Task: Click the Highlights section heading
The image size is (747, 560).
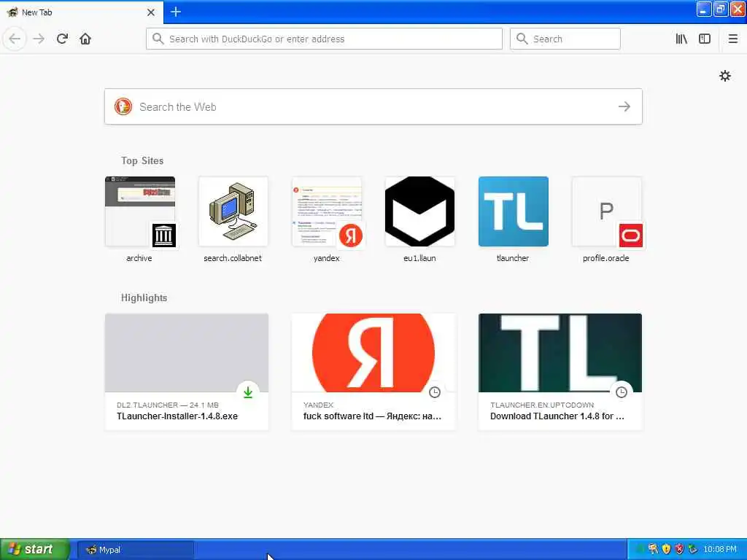Action: [144, 298]
